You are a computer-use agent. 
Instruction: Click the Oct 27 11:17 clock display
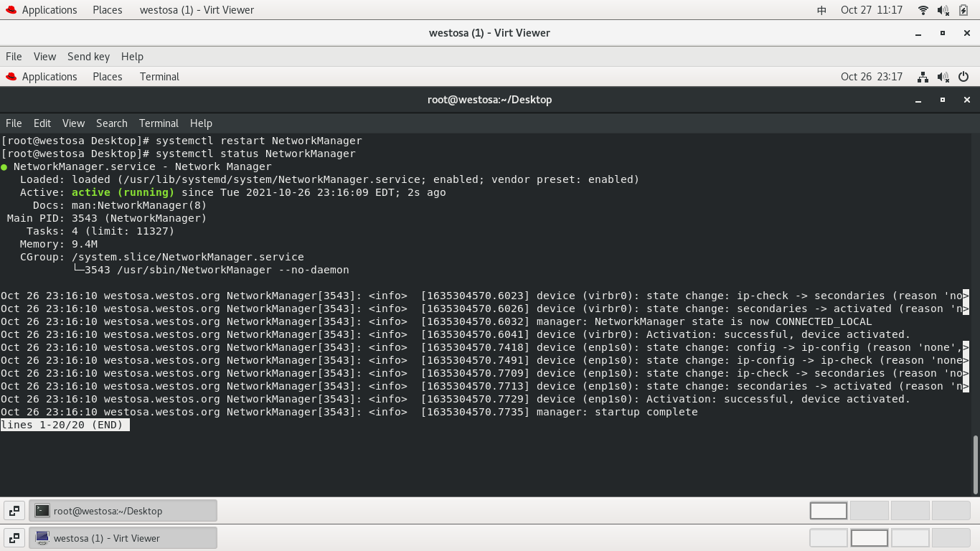coord(872,10)
